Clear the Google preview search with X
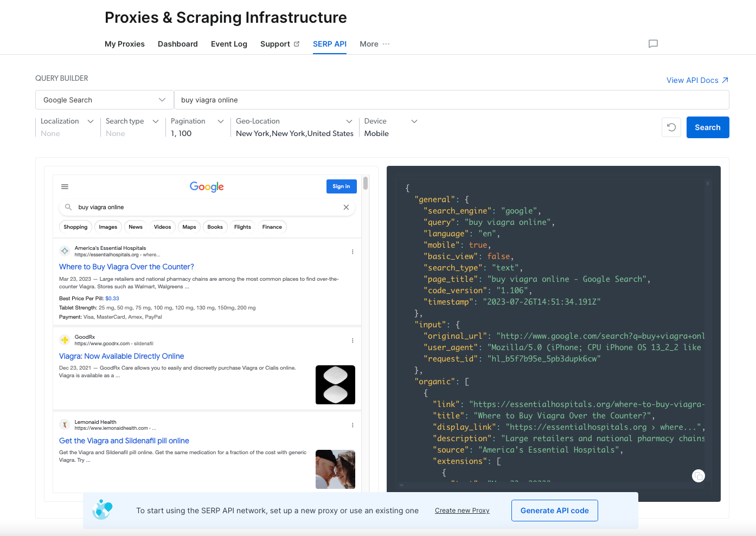Viewport: 756px width, 536px height. pos(346,207)
